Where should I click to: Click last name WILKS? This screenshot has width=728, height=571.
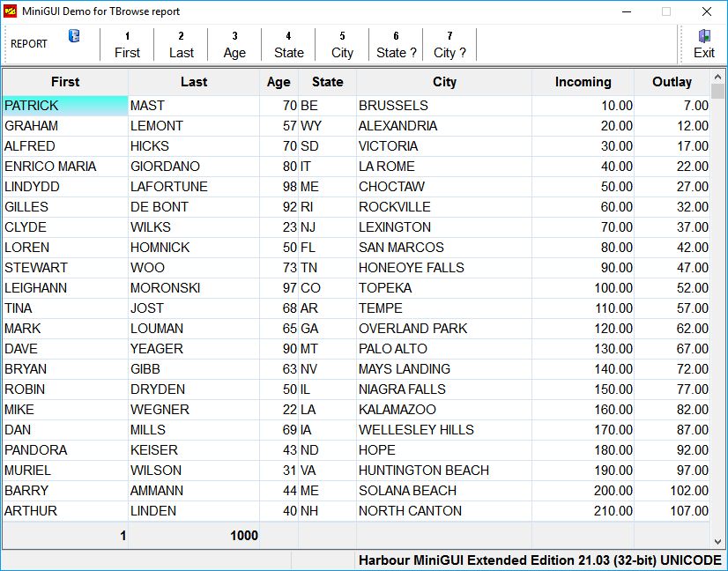click(194, 227)
